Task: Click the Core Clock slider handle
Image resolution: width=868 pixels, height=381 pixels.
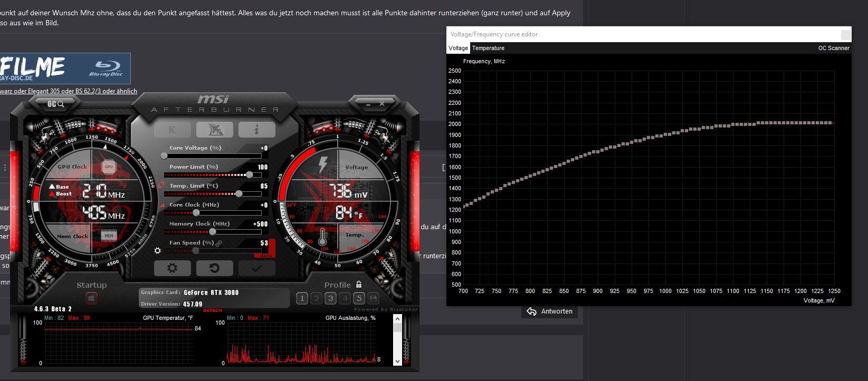Action: pos(196,213)
